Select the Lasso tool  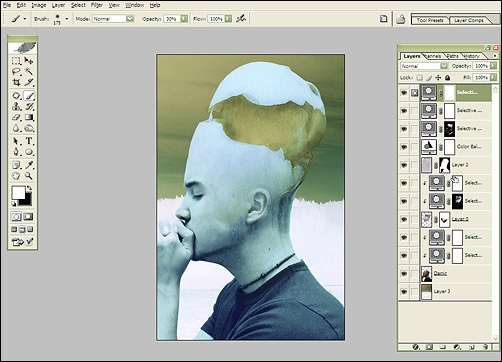(16, 71)
